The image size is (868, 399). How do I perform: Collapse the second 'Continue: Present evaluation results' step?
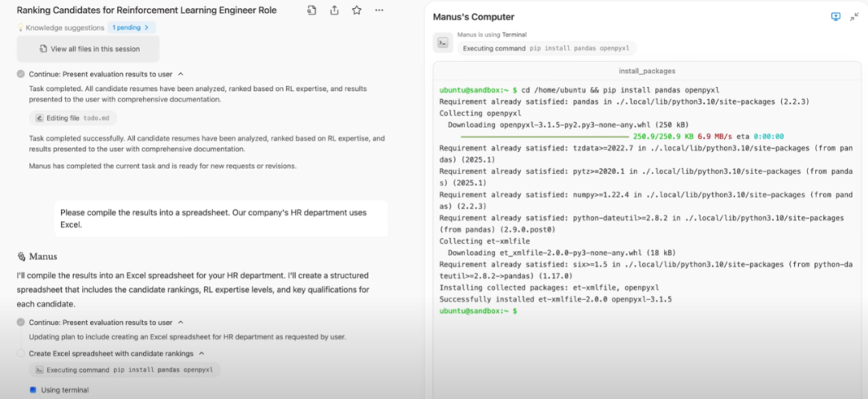(181, 323)
